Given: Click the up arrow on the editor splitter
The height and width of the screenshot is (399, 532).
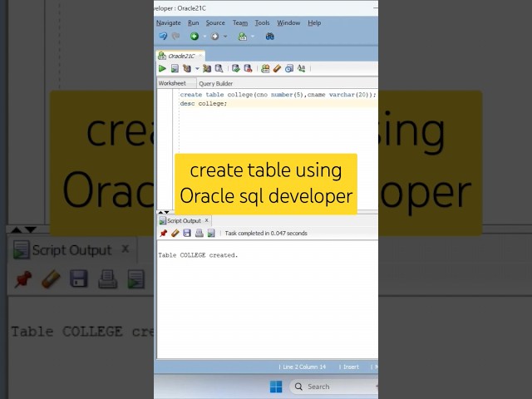Looking at the screenshot, I should click(x=160, y=212).
